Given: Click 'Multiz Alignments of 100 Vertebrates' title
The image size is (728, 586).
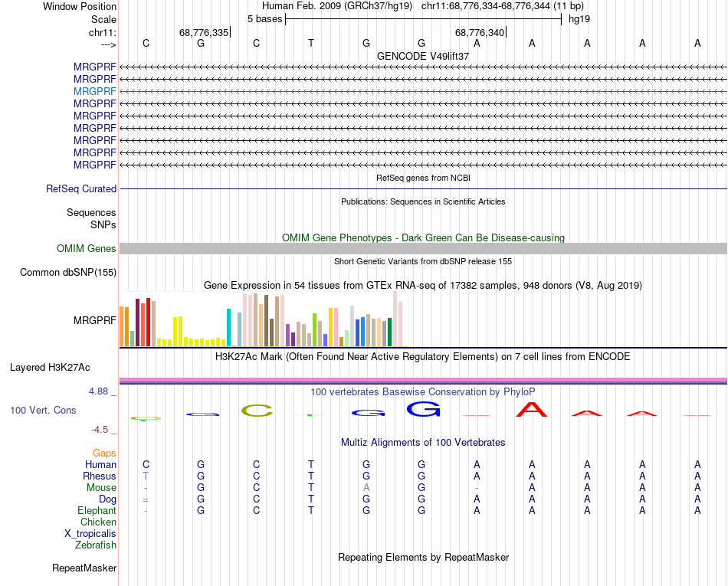Looking at the screenshot, I should pos(423,443).
